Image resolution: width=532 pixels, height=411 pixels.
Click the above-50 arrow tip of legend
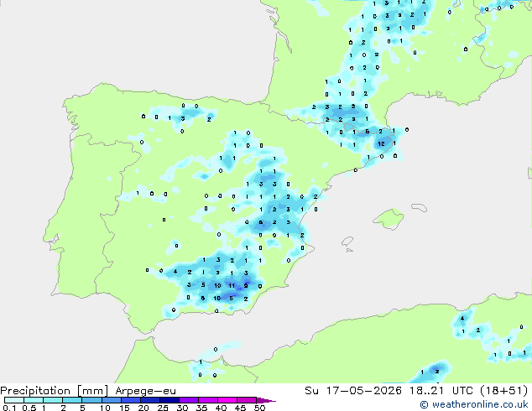pos(266,400)
